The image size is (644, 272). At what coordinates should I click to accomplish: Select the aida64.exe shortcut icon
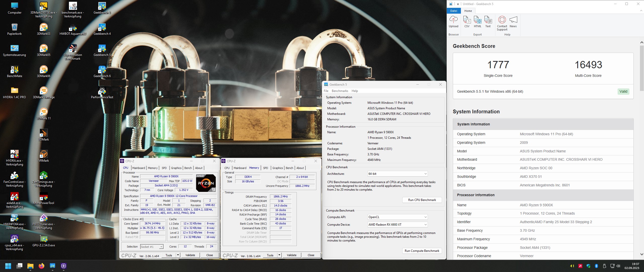[x=14, y=200]
